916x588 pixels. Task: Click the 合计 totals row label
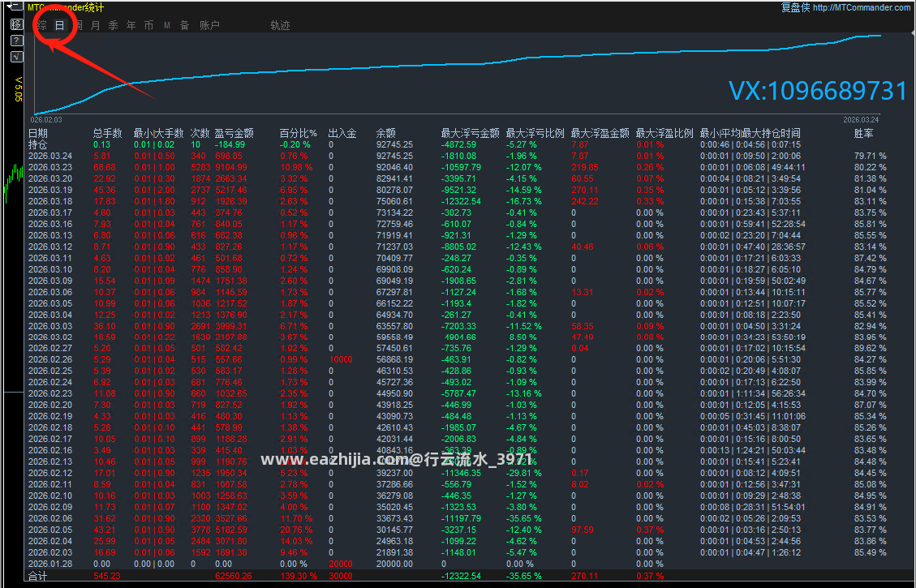pos(38,576)
